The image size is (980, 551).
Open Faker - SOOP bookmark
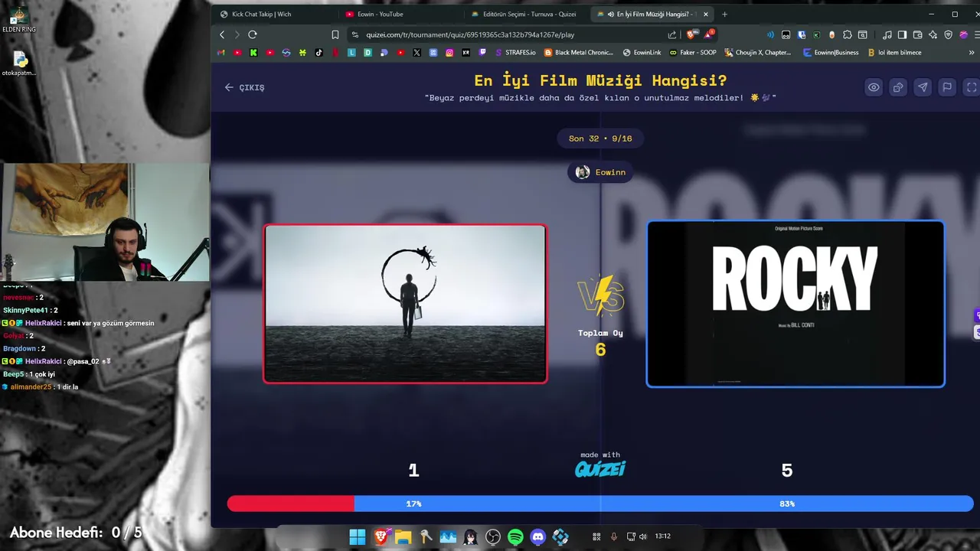693,53
